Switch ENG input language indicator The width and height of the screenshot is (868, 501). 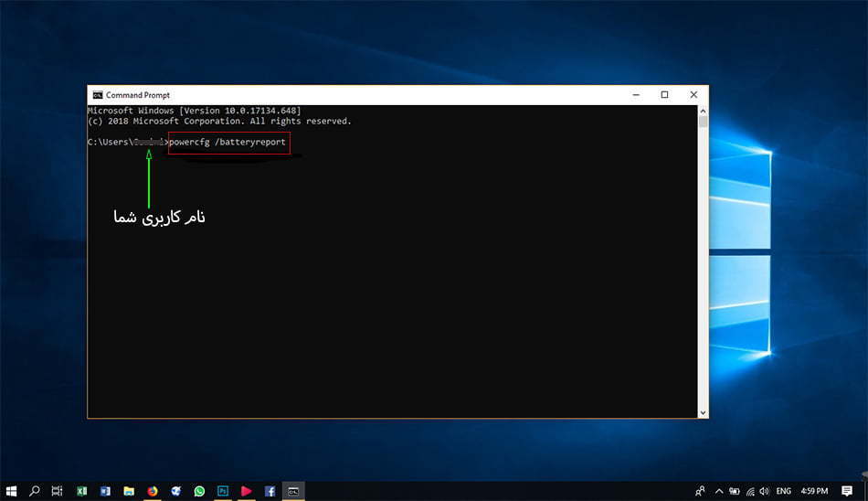pos(784,491)
